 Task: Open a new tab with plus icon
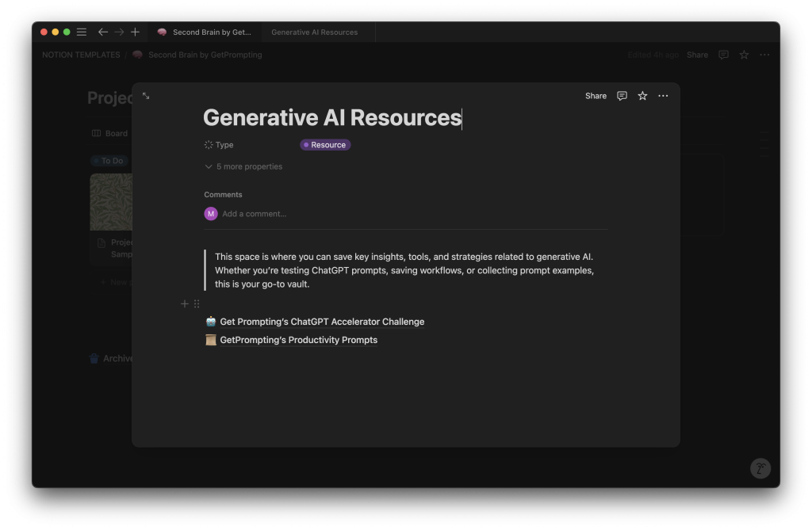(135, 32)
